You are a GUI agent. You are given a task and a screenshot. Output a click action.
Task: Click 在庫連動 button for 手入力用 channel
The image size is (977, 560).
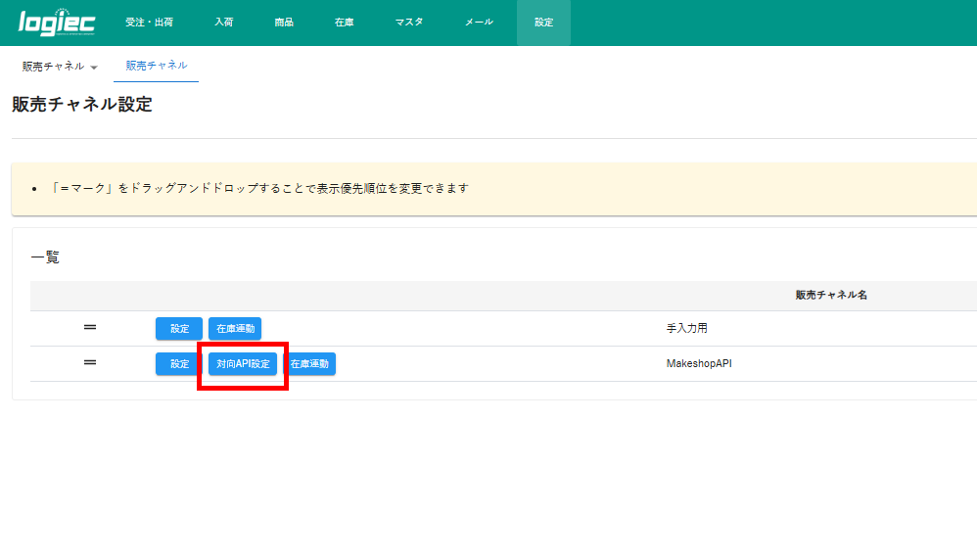click(235, 329)
